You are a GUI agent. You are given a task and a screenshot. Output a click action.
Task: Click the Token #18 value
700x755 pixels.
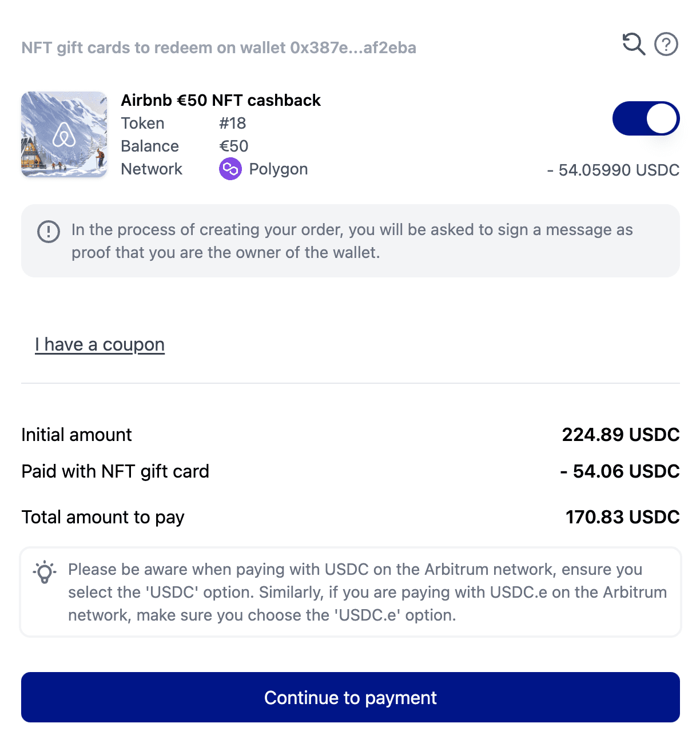coord(232,123)
